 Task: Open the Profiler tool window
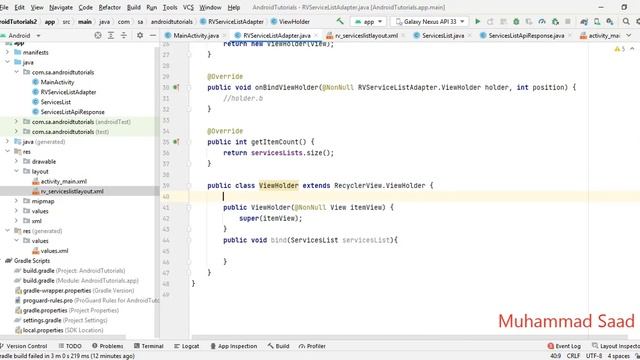tap(312, 346)
